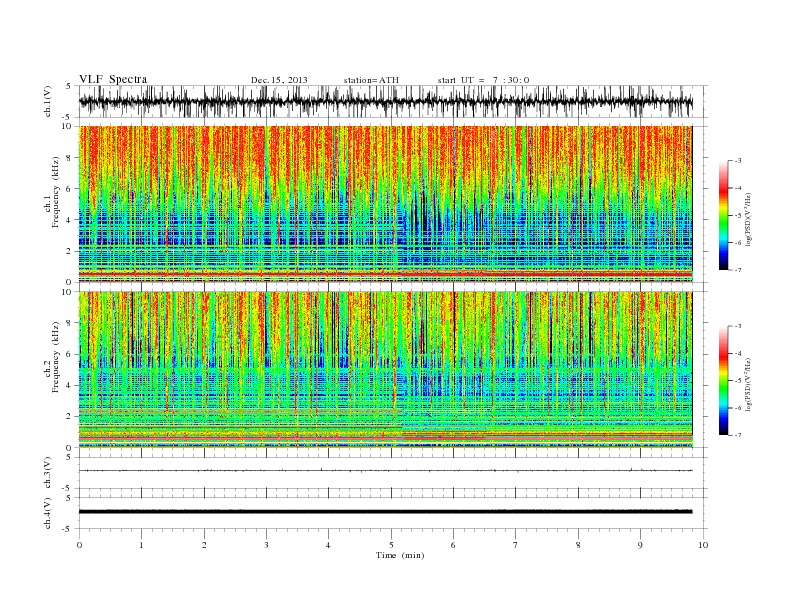Click the "ch.3(V)" axis label

(48, 473)
